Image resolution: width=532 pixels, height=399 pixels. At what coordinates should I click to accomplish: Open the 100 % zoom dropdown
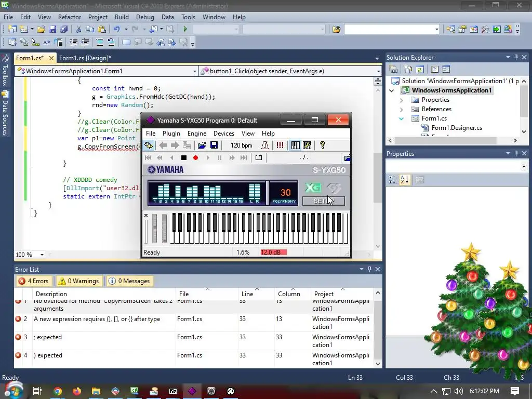pos(42,255)
